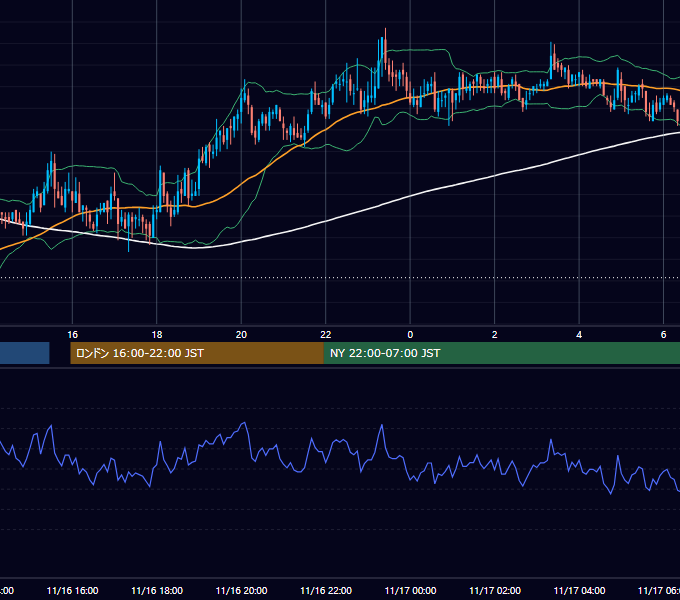Click the 11/17 00:00 date label
Image resolution: width=680 pixels, height=600 pixels.
(410, 590)
